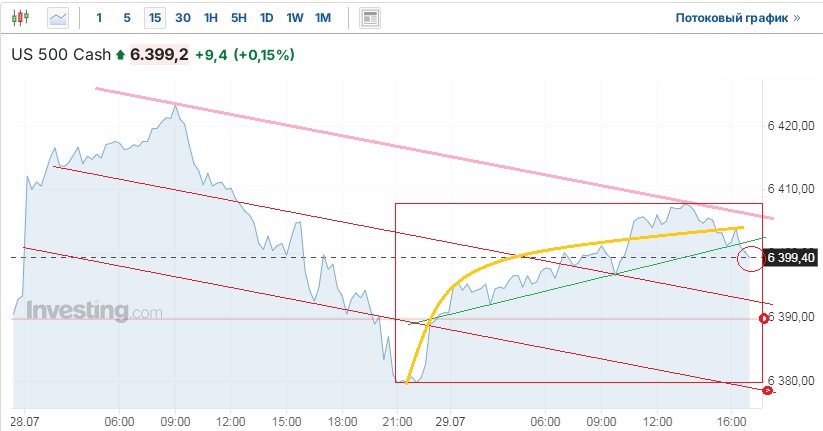Choose the 5H timeframe
Viewport: 823px width, 431px height.
click(239, 18)
